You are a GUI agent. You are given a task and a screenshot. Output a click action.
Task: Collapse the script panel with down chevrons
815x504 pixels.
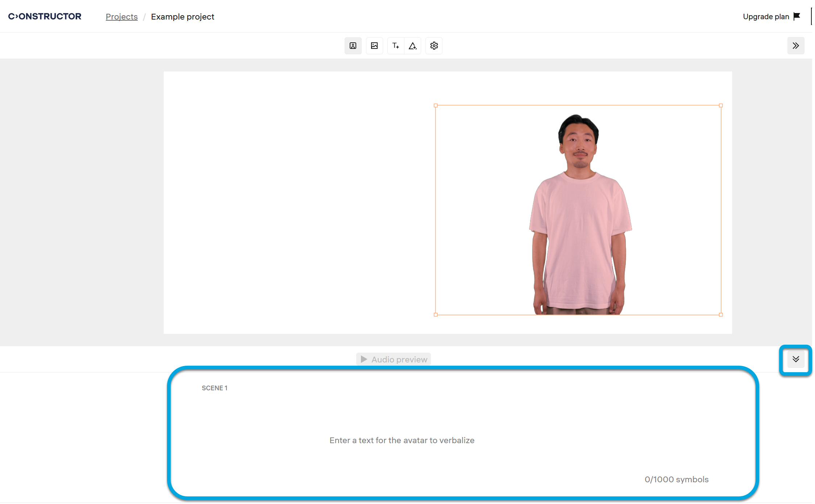[x=795, y=359]
